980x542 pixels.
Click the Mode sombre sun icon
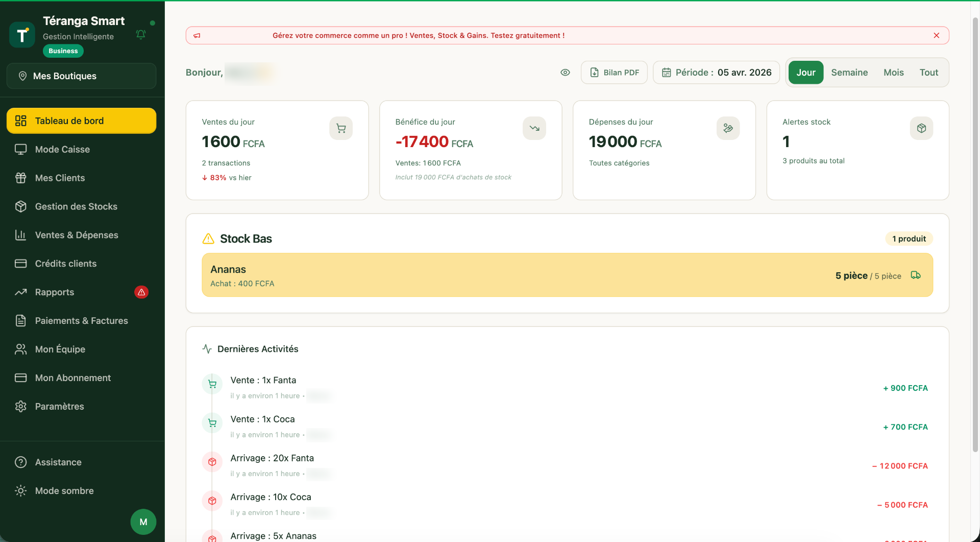tap(21, 491)
